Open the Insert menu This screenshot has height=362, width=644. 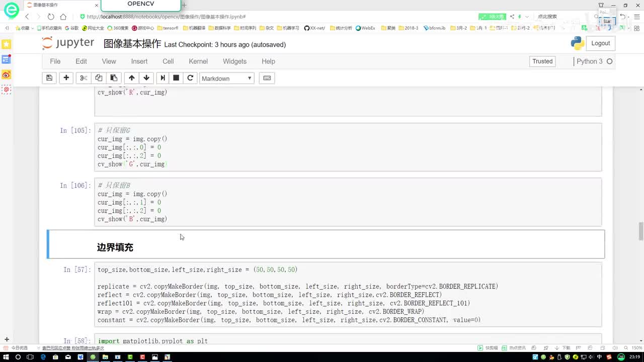139,61
